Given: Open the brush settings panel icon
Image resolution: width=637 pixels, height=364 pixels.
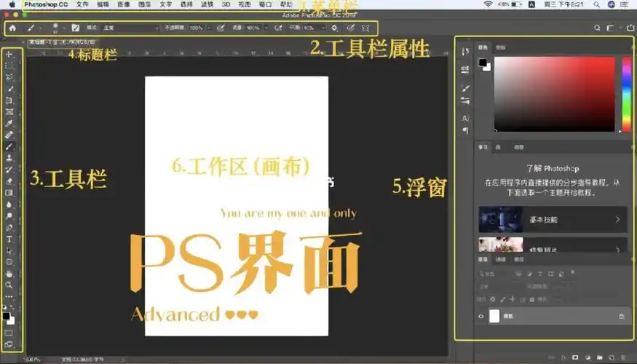Looking at the screenshot, I should pos(76,28).
